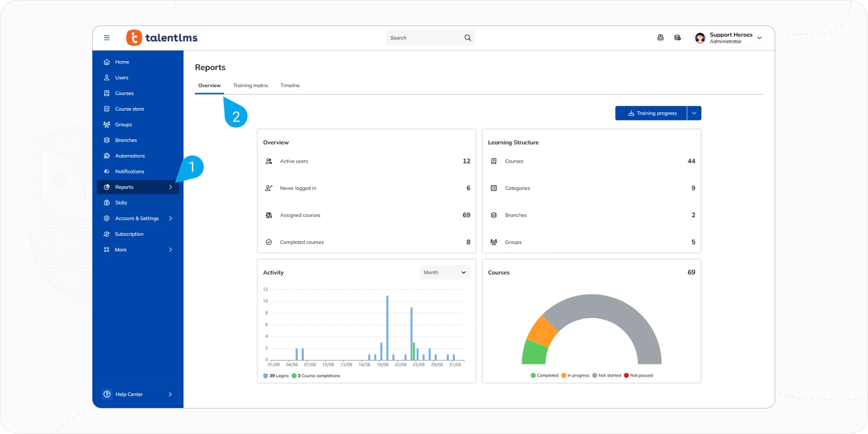Click download icon on Training progress button
The height and width of the screenshot is (434, 868).
pyautogui.click(x=631, y=113)
